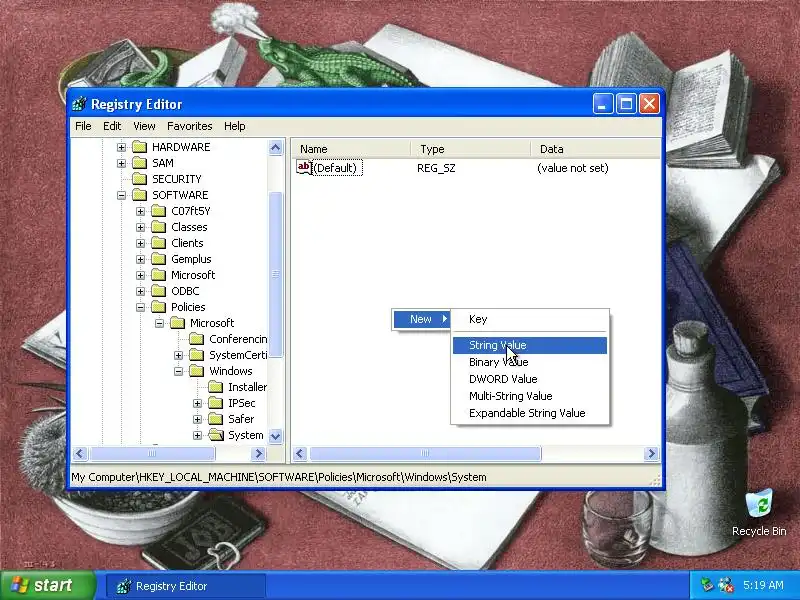
Task: Choose DWORD Value from submenu
Action: coord(530,379)
